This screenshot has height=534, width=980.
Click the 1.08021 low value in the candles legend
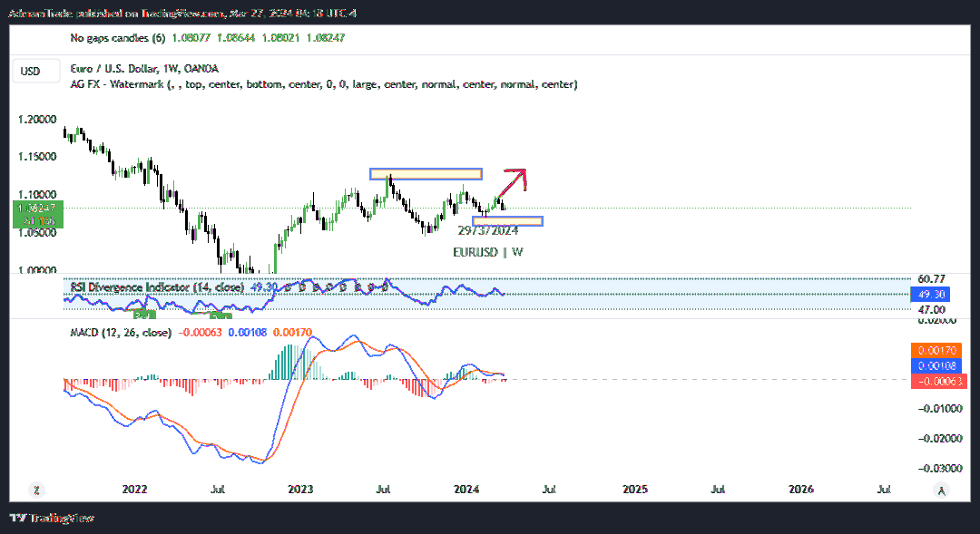coord(280,38)
